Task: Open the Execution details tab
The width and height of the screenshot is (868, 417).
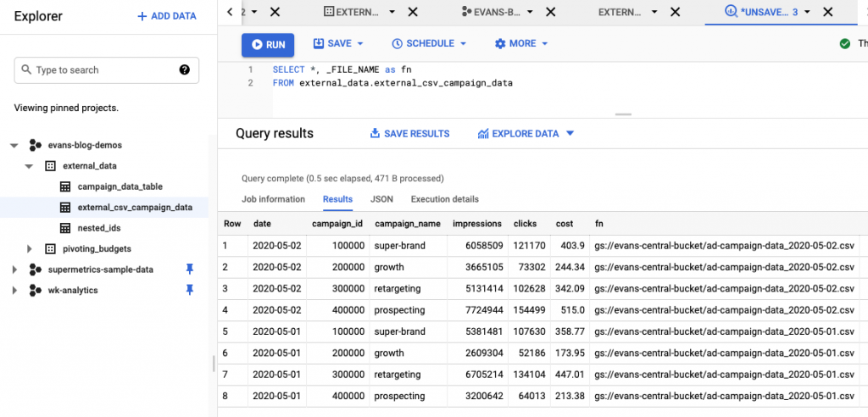Action: [x=444, y=199]
